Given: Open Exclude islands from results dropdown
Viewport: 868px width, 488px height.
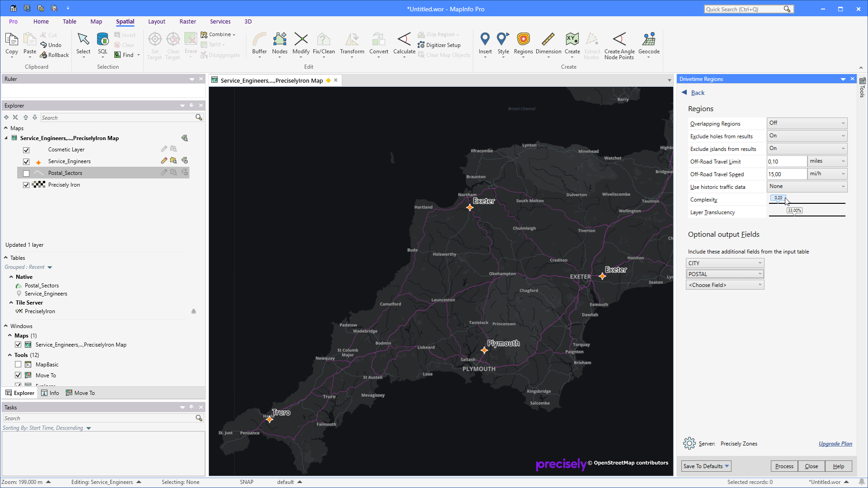Looking at the screenshot, I should point(807,148).
